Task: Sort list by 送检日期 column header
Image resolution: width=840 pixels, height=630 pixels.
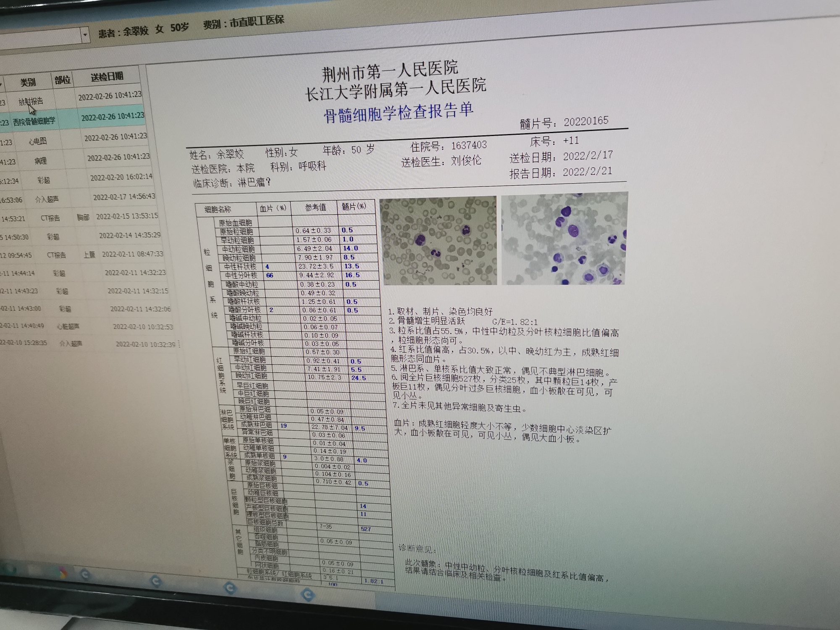Action: pos(107,76)
